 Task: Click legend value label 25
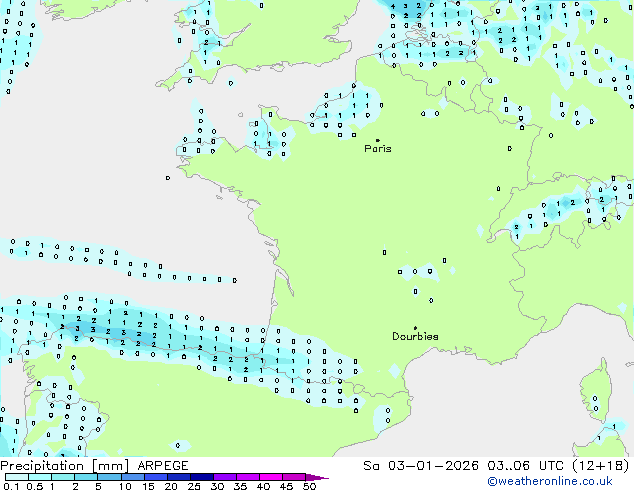[194, 486]
